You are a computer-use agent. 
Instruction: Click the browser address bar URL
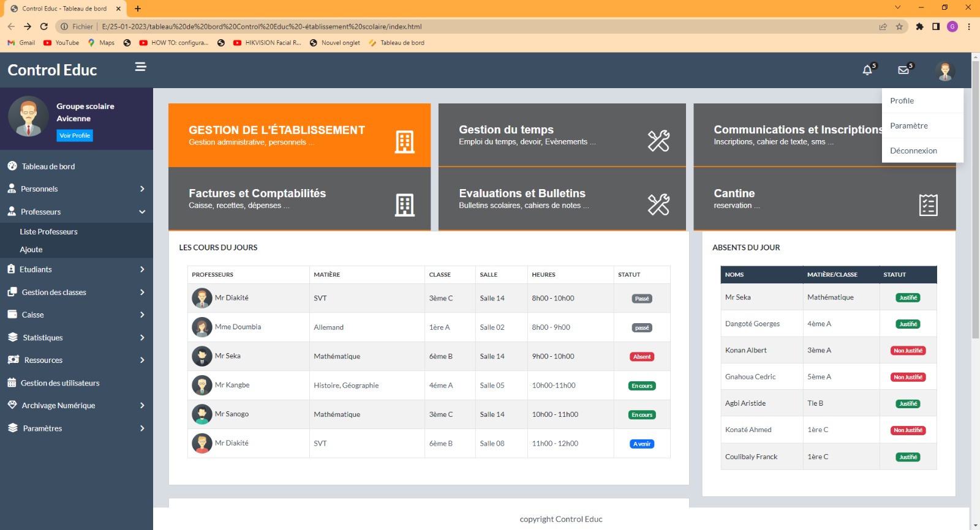click(x=262, y=26)
